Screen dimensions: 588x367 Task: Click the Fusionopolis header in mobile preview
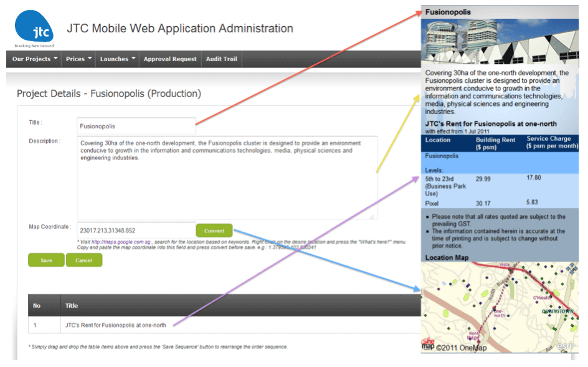(x=448, y=12)
